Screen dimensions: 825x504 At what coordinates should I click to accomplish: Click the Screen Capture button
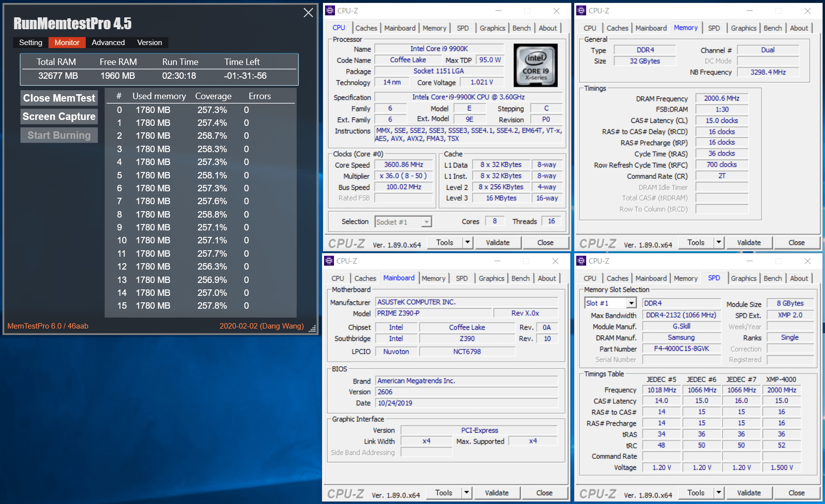click(59, 116)
